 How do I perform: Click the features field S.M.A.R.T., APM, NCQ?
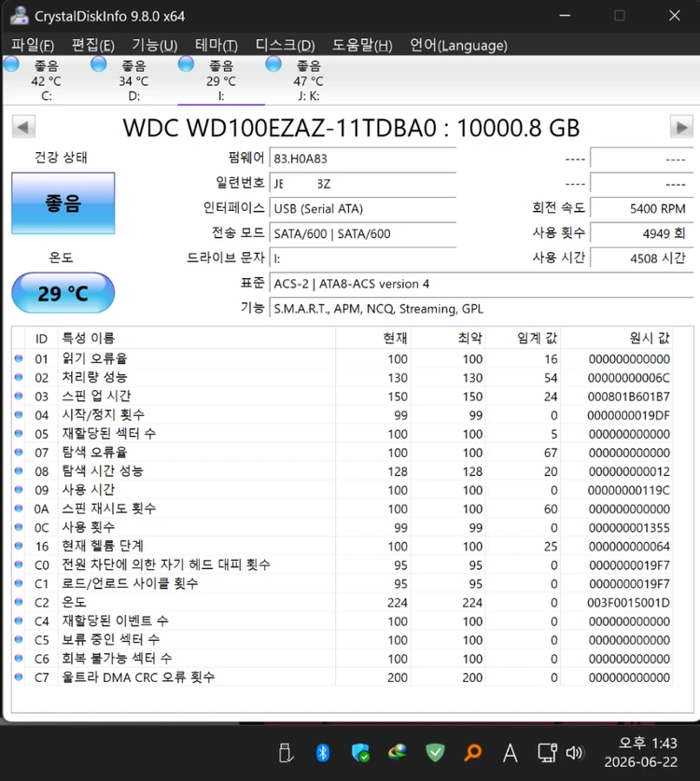click(x=482, y=308)
